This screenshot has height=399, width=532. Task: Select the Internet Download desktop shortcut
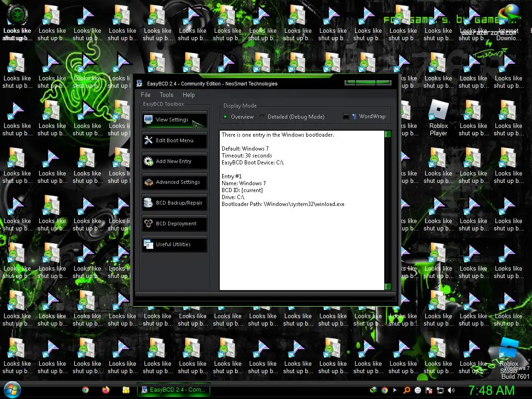pyautogui.click(x=508, y=23)
